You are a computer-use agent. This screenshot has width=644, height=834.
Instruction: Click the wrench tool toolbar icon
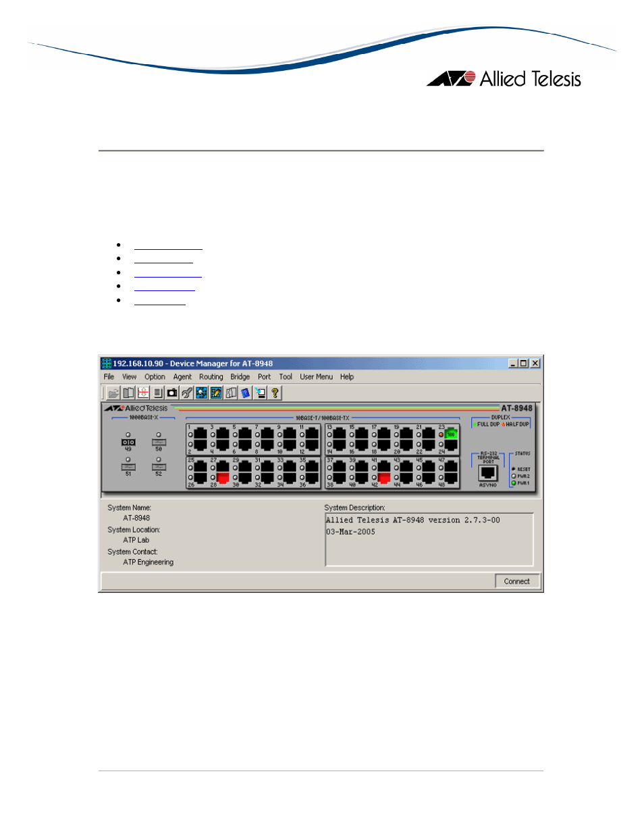187,393
